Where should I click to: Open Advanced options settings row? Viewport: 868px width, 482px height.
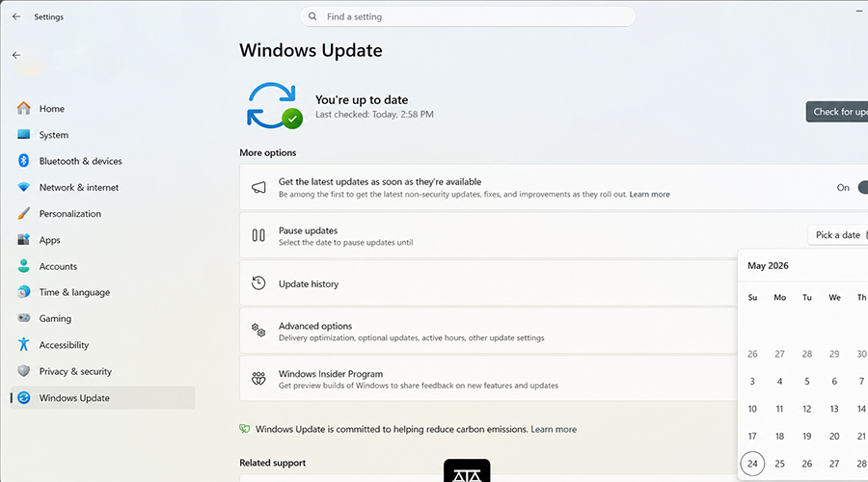482,332
